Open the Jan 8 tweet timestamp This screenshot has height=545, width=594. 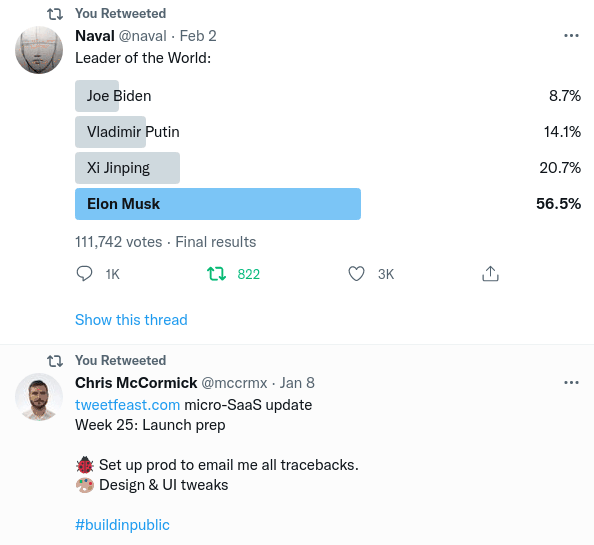pyautogui.click(x=297, y=383)
